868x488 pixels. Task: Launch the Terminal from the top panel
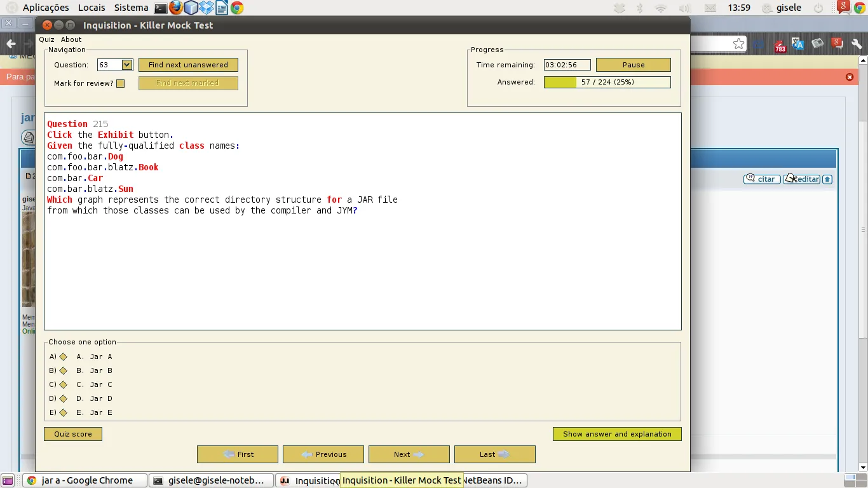coord(161,8)
